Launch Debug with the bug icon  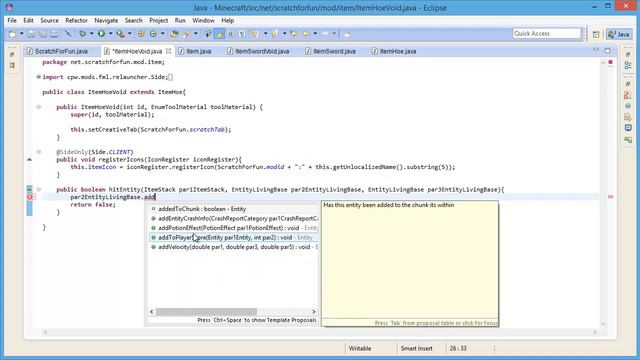(82, 34)
